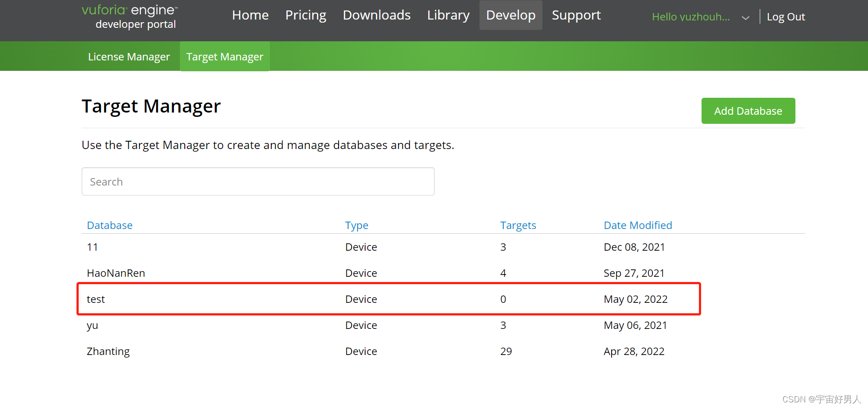Click the 4 targets count for HaoNanRen
The height and width of the screenshot is (408, 868).
pos(503,273)
